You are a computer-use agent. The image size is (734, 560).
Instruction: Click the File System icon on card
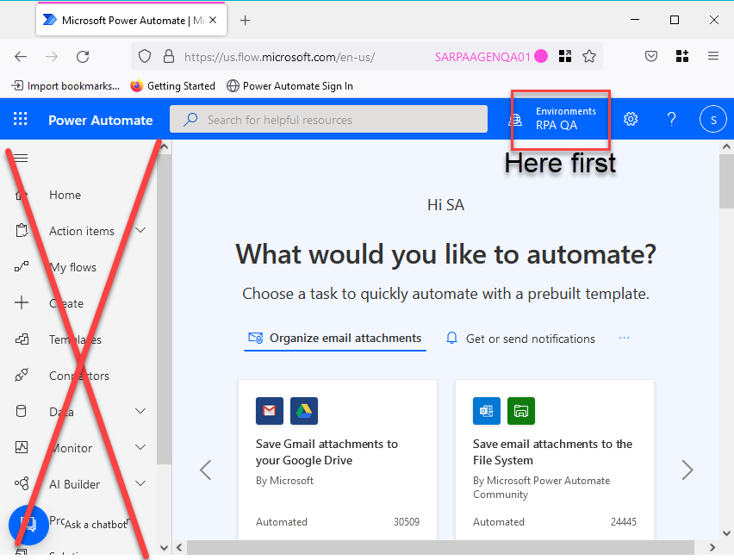coord(521,411)
